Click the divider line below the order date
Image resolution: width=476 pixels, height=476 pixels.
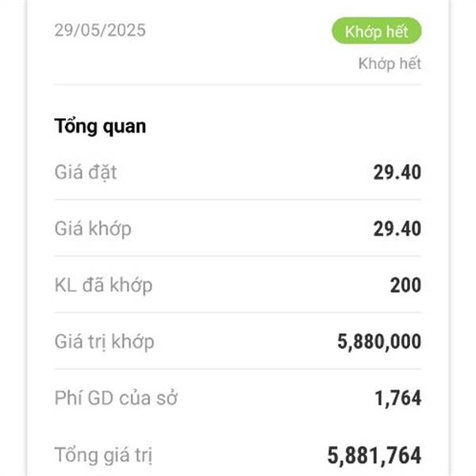(x=237, y=84)
